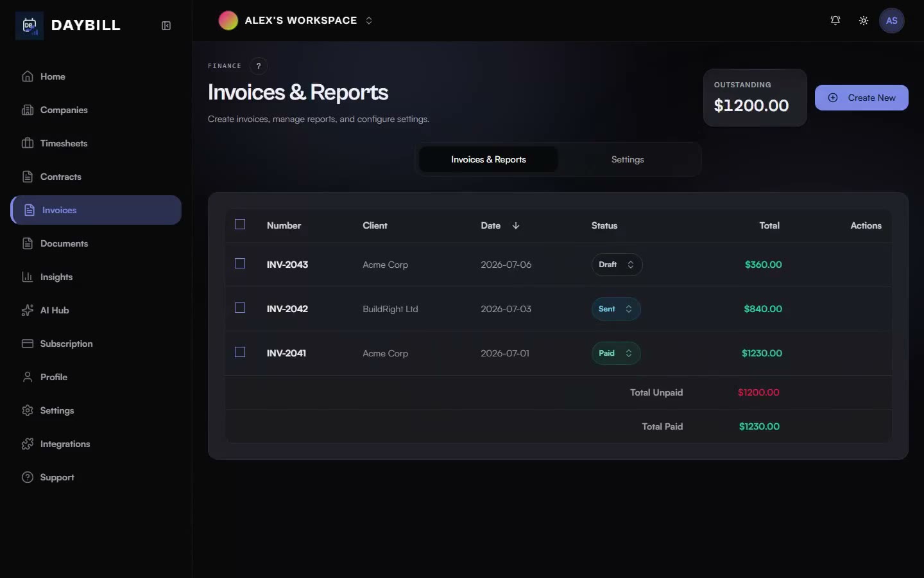Select the Invoices & Reports tab
924x578 pixels.
coord(488,159)
